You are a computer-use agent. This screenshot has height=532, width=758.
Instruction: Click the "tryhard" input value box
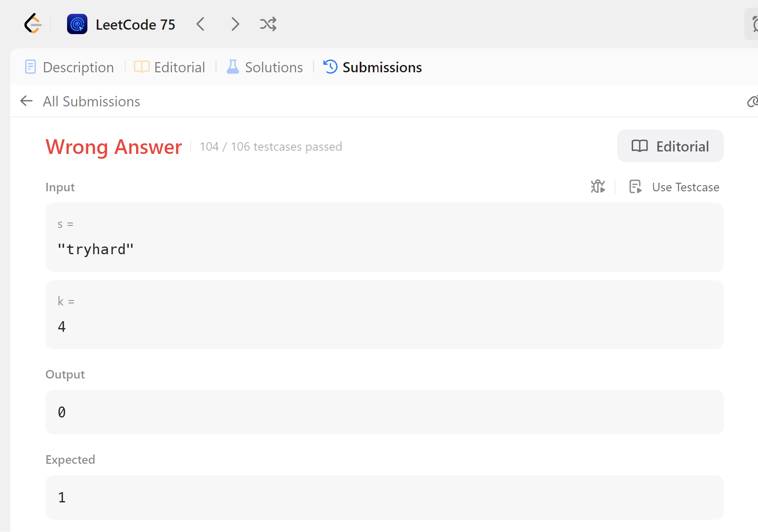pos(384,237)
